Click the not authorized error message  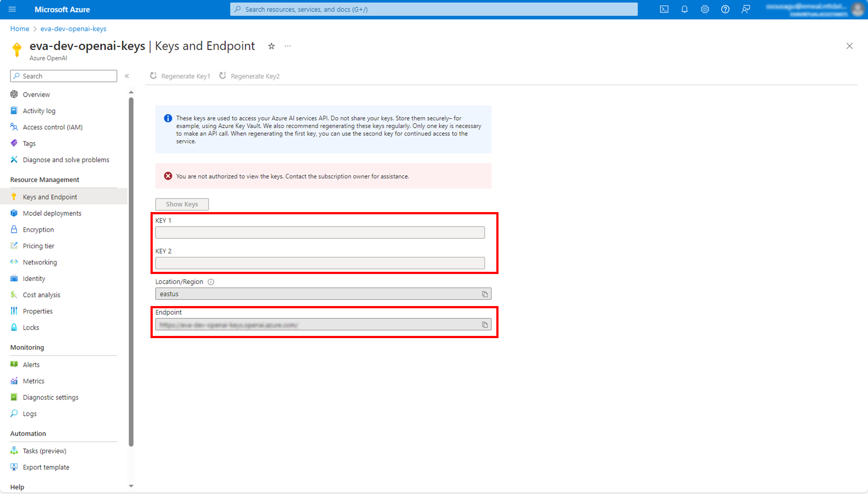pyautogui.click(x=292, y=176)
